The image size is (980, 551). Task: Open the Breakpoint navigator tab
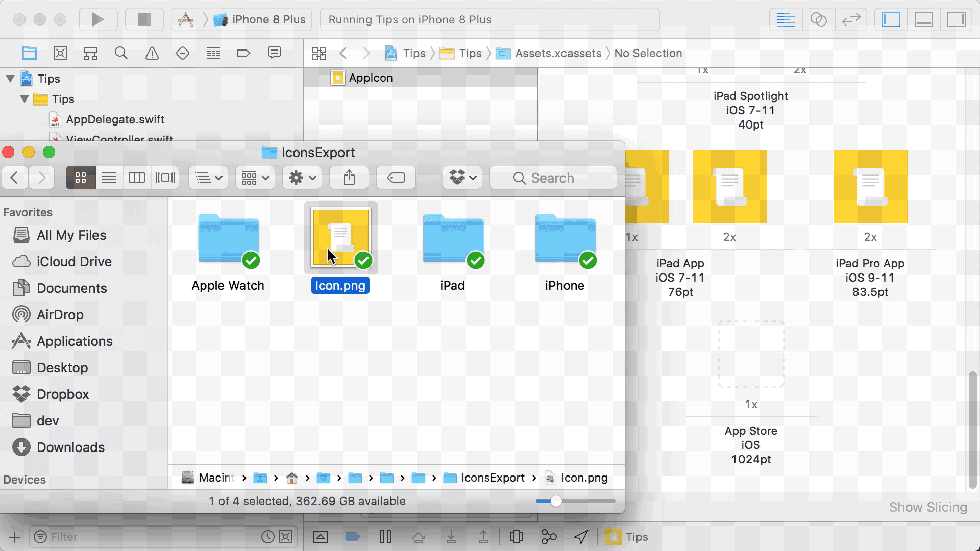(244, 53)
